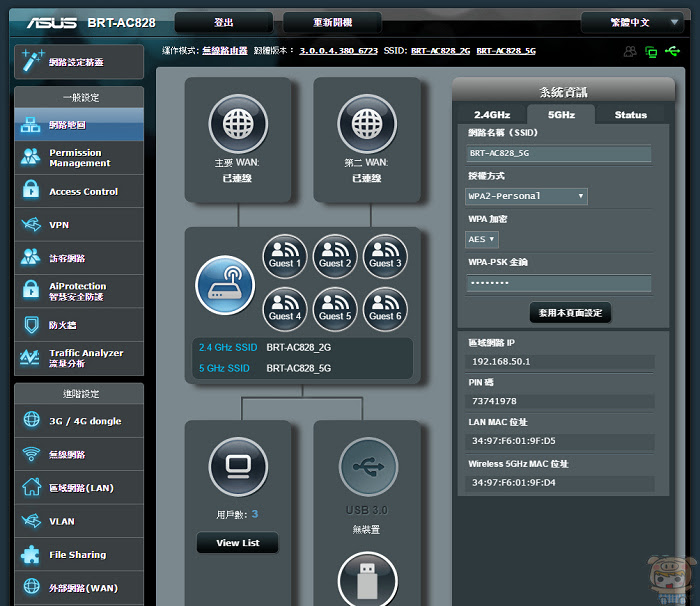Screen dimensions: 700x606
Task: Click the green USB status icon in header
Action: [x=672, y=51]
